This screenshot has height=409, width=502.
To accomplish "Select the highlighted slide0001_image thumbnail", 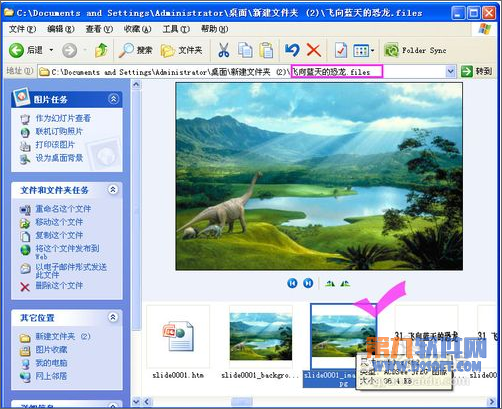I will click(343, 336).
